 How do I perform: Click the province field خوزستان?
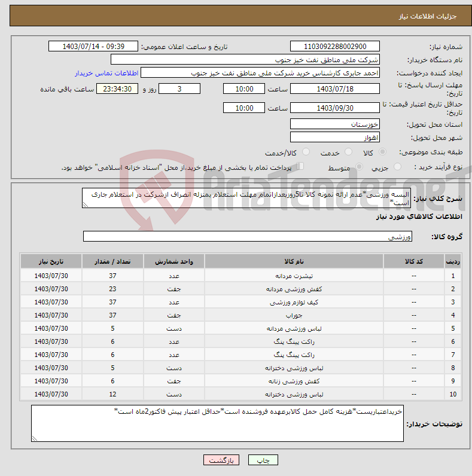[x=335, y=124]
